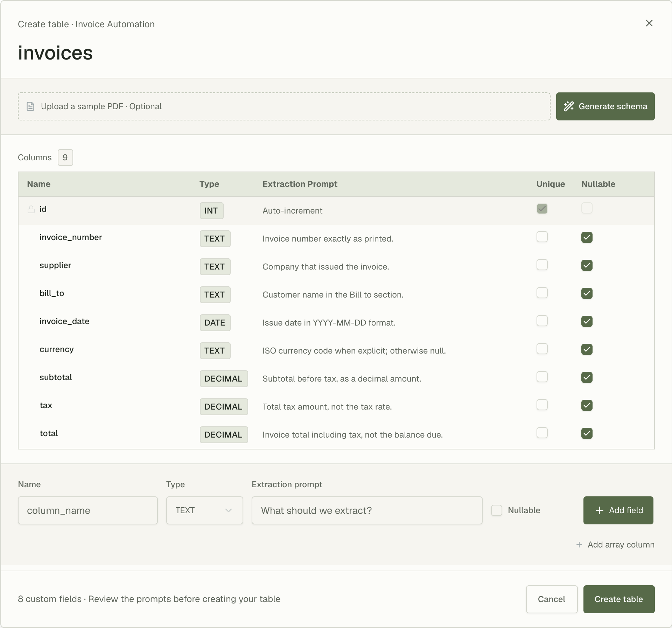
Task: Generate schema from sample
Action: point(605,106)
